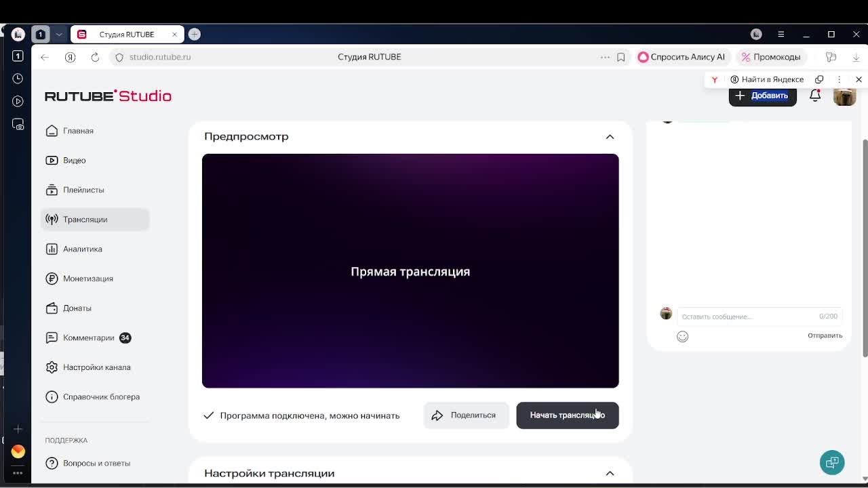Click the Главная home icon
Viewport: 868px width, 488px height.
pos(52,131)
